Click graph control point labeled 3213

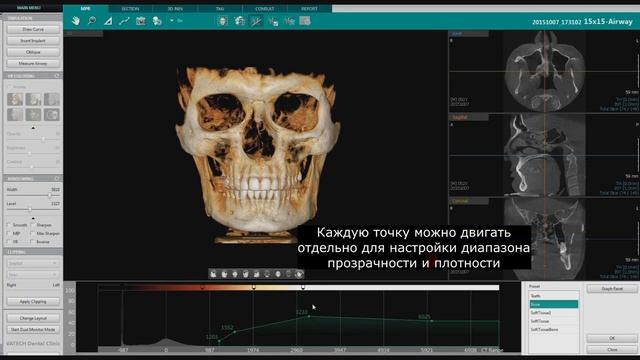(309, 316)
